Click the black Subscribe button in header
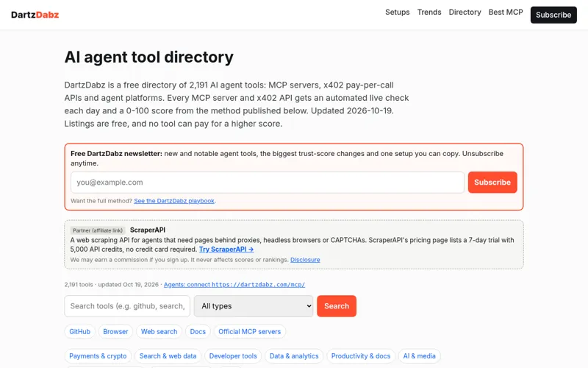Image resolution: width=588 pixels, height=368 pixels. pos(553,15)
